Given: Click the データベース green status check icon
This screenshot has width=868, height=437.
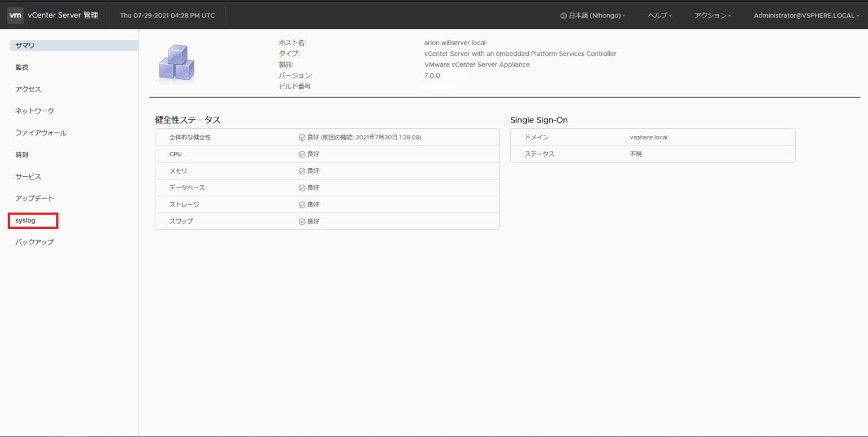Looking at the screenshot, I should point(302,187).
